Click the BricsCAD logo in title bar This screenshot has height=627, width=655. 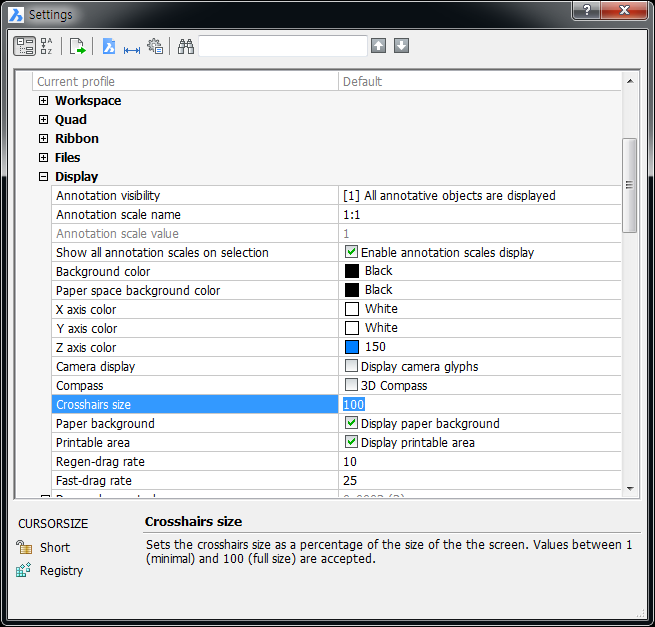pos(16,15)
